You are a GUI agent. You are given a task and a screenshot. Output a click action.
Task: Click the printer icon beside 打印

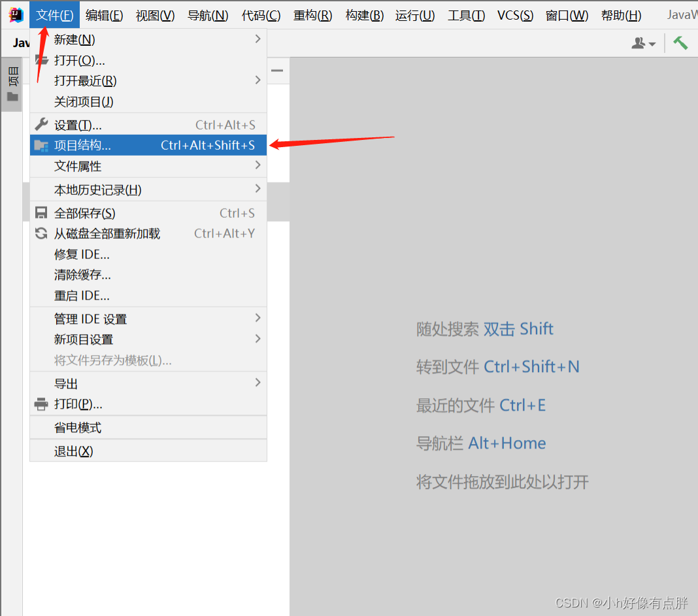pos(41,404)
